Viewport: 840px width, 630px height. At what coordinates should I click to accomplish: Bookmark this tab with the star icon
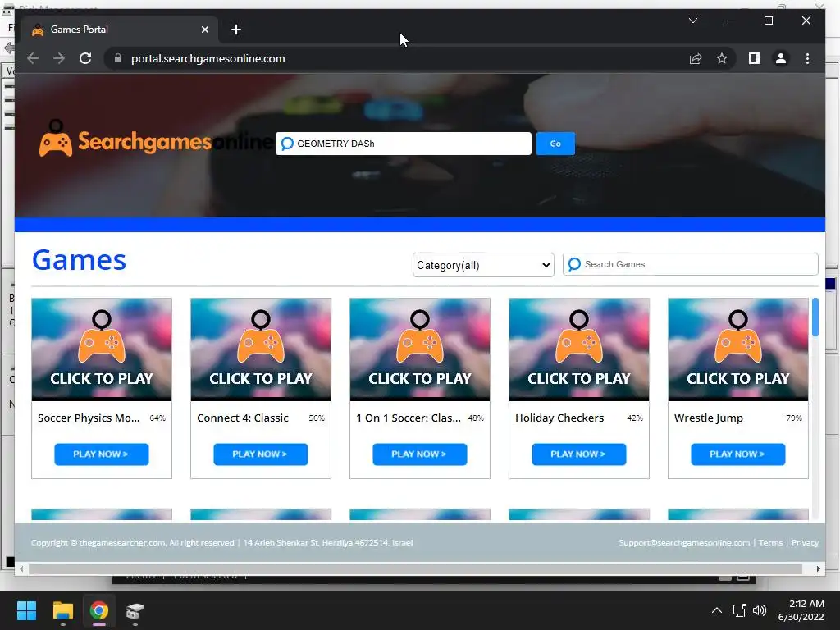(x=722, y=58)
